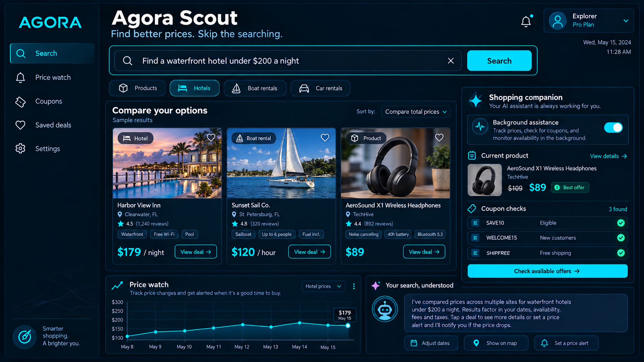This screenshot has height=362, width=644.
Task: Go to Price watch in the sidebar
Action: click(52, 77)
